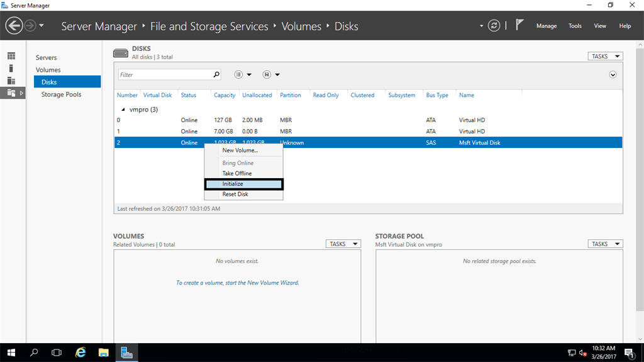
Task: Sort by Capacity column header
Action: pos(225,95)
